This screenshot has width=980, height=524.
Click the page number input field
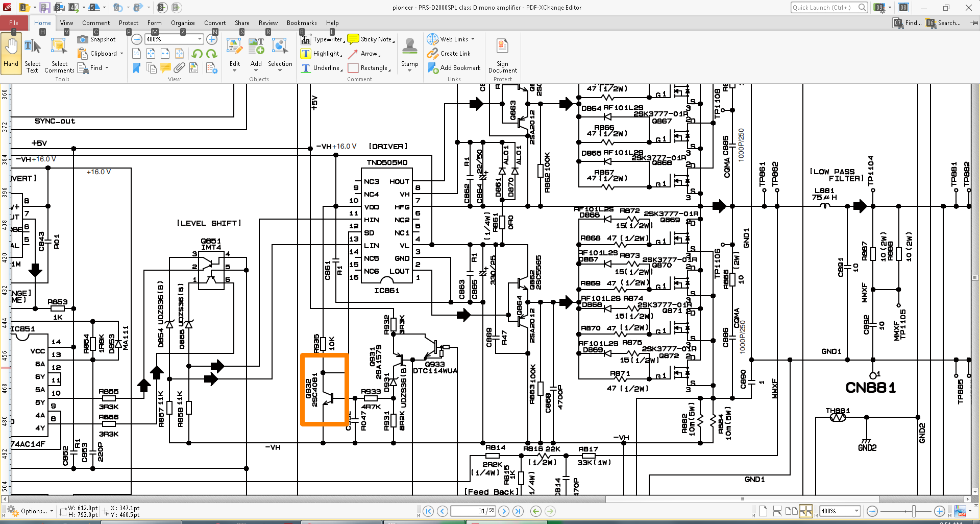pos(473,511)
